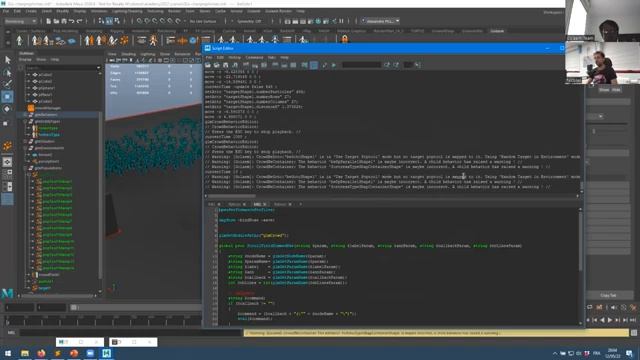Switch Script Editor to Show Both panes
Image resolution: width=640 pixels, height=360 pixels.
coord(293,65)
